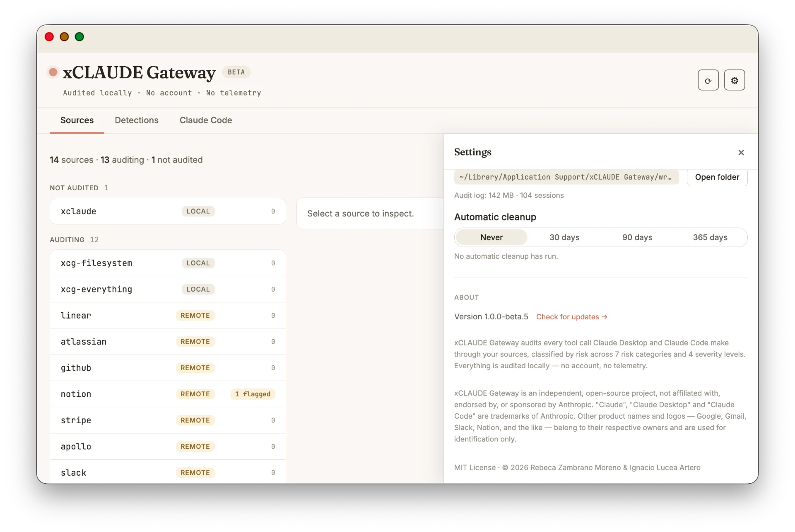Click the 'Version 1.0.0-beta.5' text
Viewport: 795px width, 532px height.
[x=491, y=317]
